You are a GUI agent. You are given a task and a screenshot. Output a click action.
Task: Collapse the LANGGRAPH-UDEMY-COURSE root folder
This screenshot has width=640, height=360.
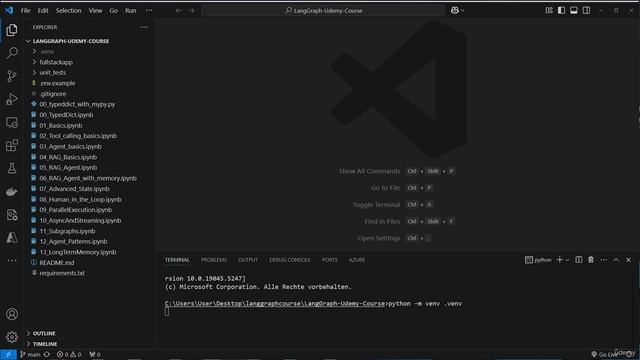(x=89, y=41)
